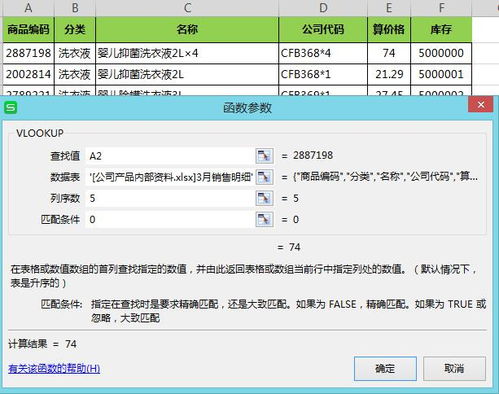Select column header B in the spreadsheet
The width and height of the screenshot is (499, 394).
coord(75,8)
